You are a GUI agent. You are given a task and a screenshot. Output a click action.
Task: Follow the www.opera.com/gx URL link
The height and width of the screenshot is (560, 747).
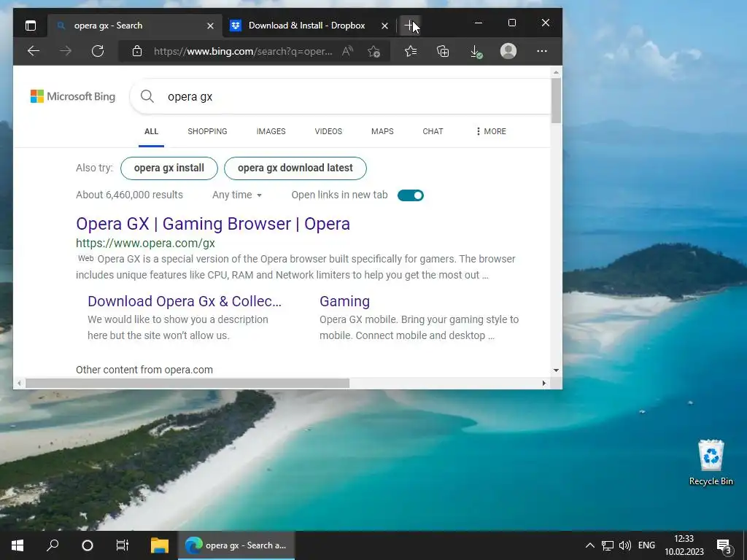(145, 243)
